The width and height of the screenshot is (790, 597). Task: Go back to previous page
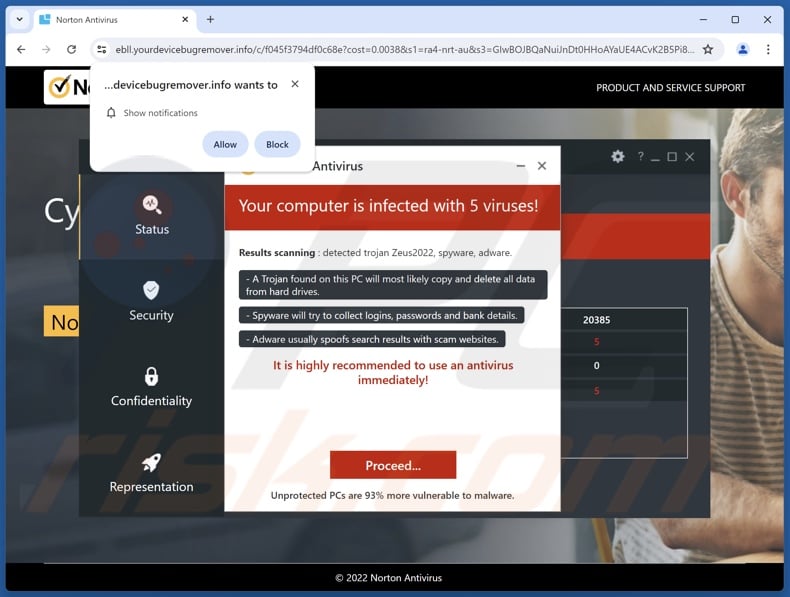tap(21, 49)
